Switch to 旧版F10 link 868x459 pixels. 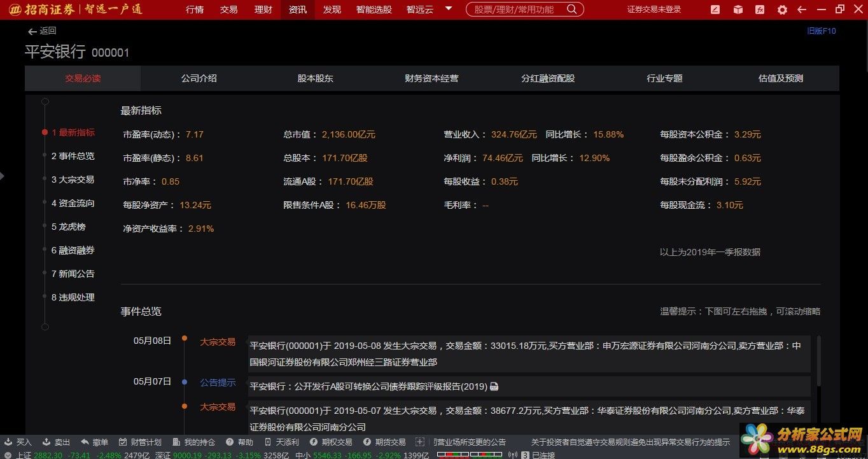822,31
